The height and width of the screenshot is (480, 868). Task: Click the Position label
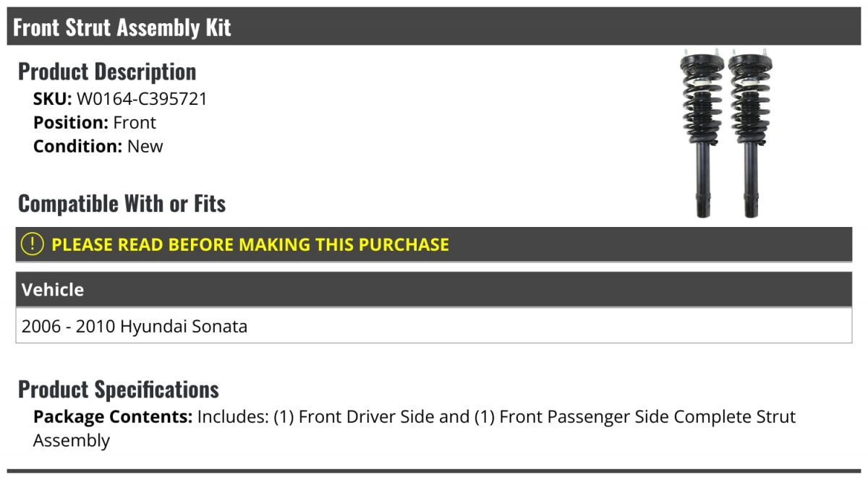coord(71,123)
